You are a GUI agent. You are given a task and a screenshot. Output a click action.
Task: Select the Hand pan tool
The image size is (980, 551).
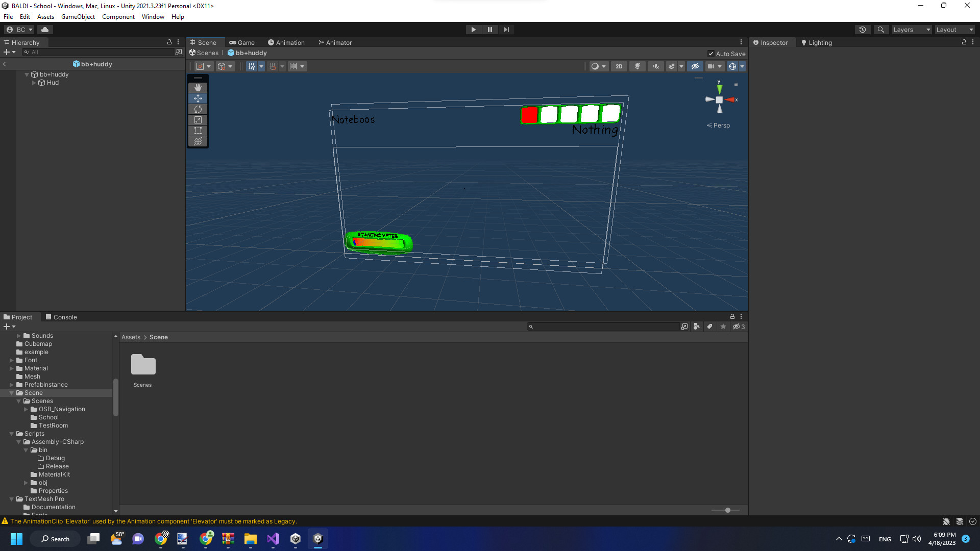click(x=198, y=87)
